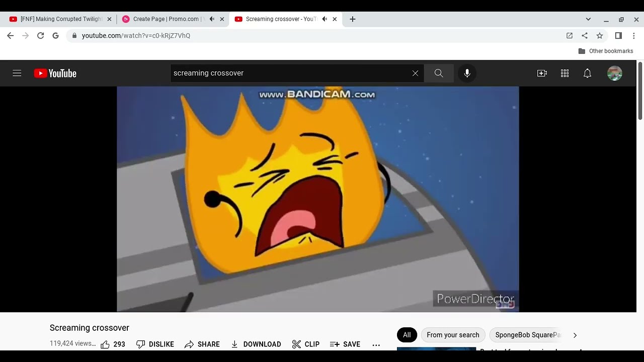Go forward with the browser forward arrow
Screen dimensions: 644x362
click(26, 36)
